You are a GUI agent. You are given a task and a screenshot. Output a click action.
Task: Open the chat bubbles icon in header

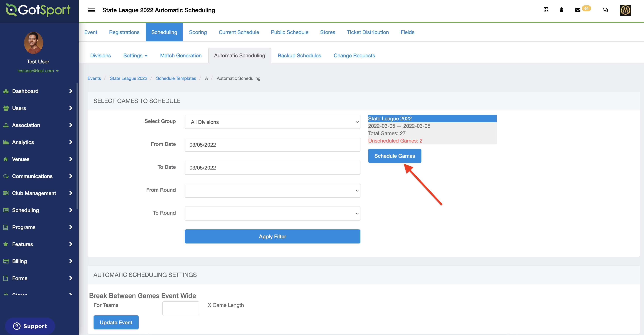click(x=605, y=10)
